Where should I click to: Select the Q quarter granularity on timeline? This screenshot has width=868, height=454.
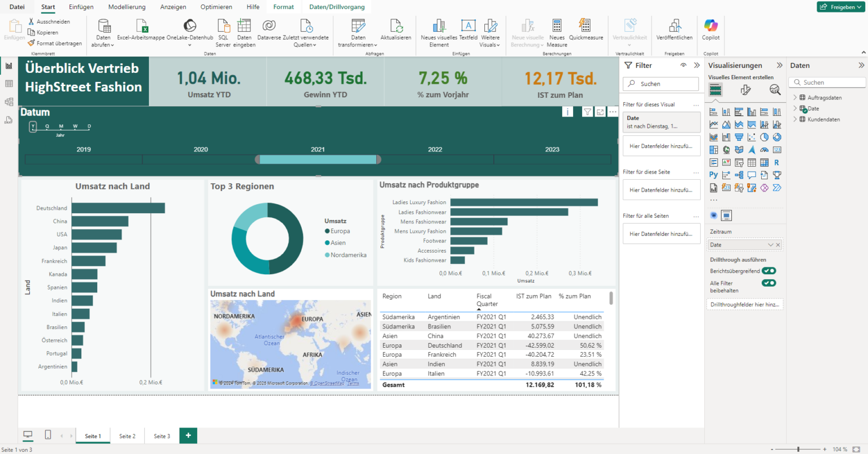coord(47,127)
